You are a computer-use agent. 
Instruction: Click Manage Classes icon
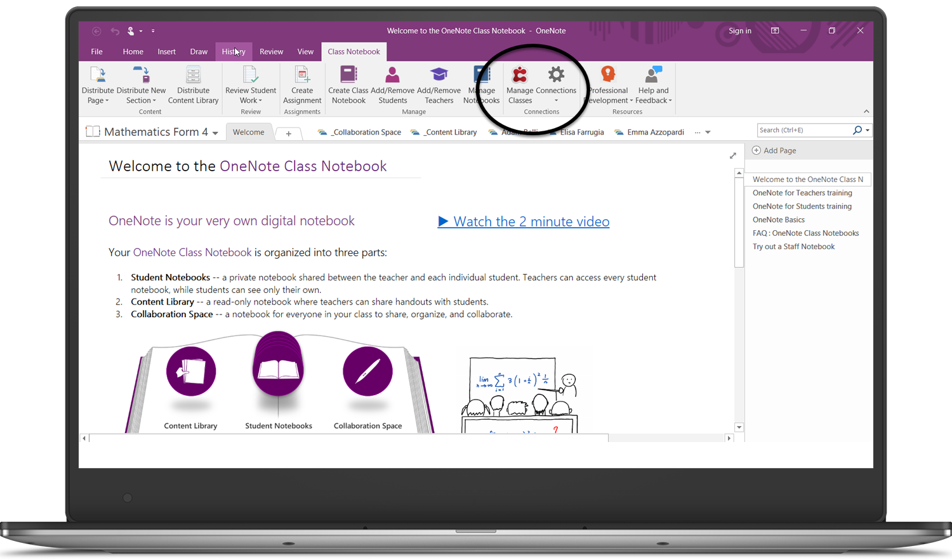520,75
